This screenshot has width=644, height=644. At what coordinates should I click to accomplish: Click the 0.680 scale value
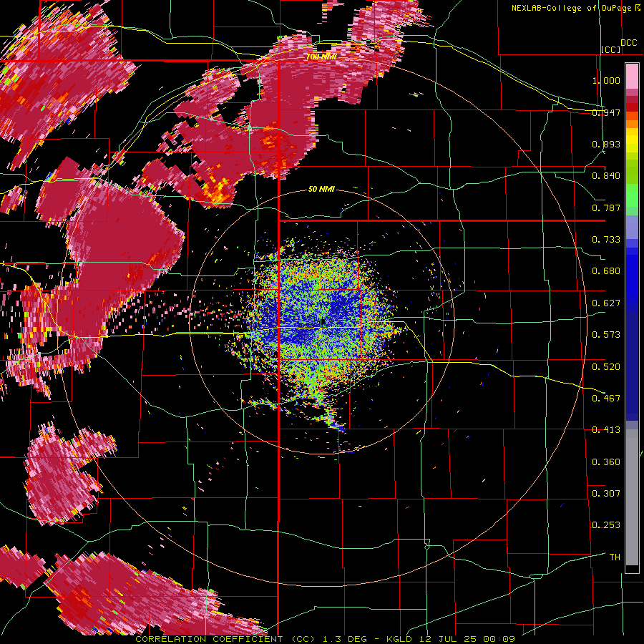(606, 271)
